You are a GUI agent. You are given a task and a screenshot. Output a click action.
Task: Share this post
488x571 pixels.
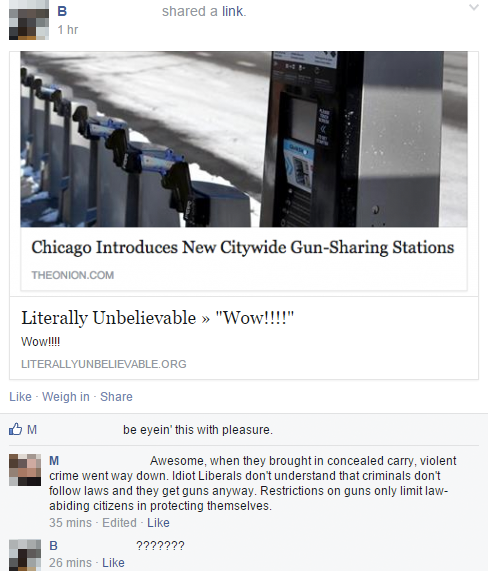[116, 397]
